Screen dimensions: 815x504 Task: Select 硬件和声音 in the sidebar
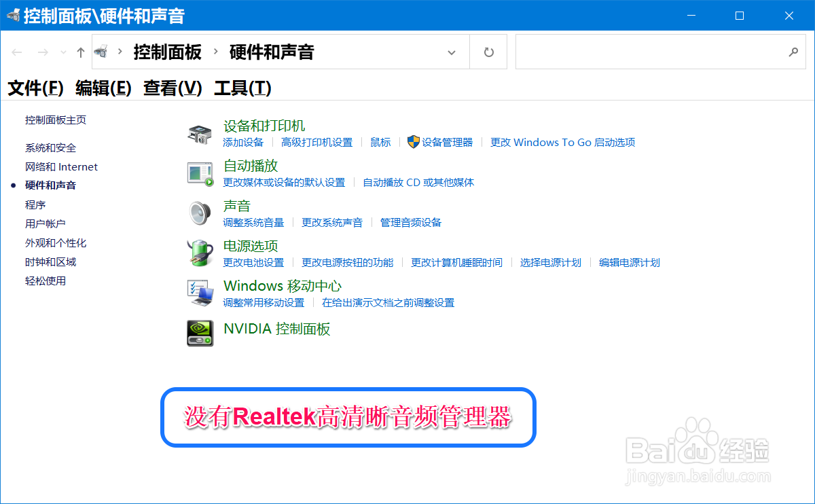click(x=50, y=185)
